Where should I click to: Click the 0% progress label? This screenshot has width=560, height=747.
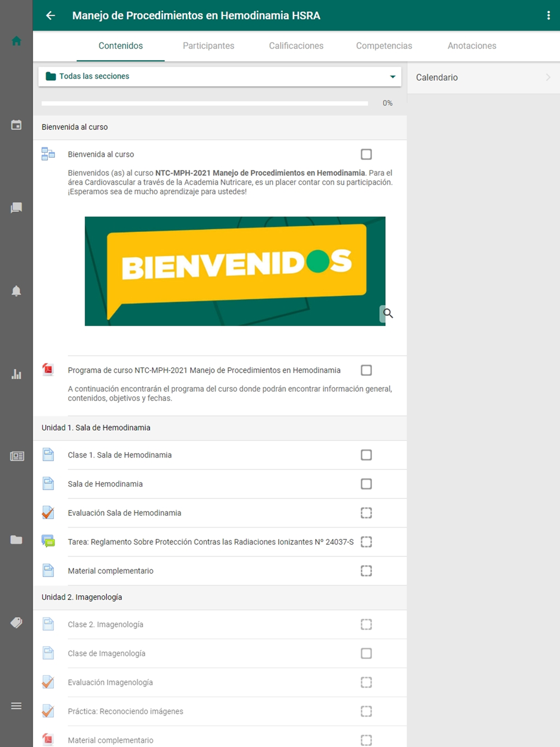(388, 103)
